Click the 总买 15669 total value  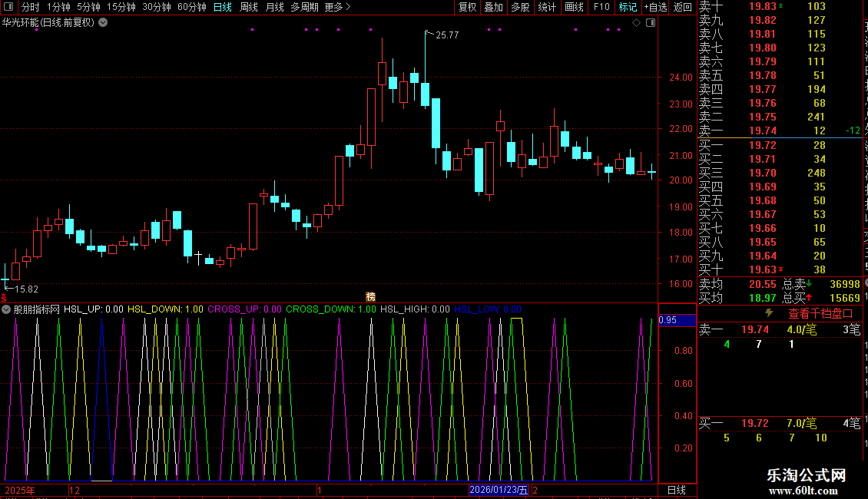pos(821,298)
